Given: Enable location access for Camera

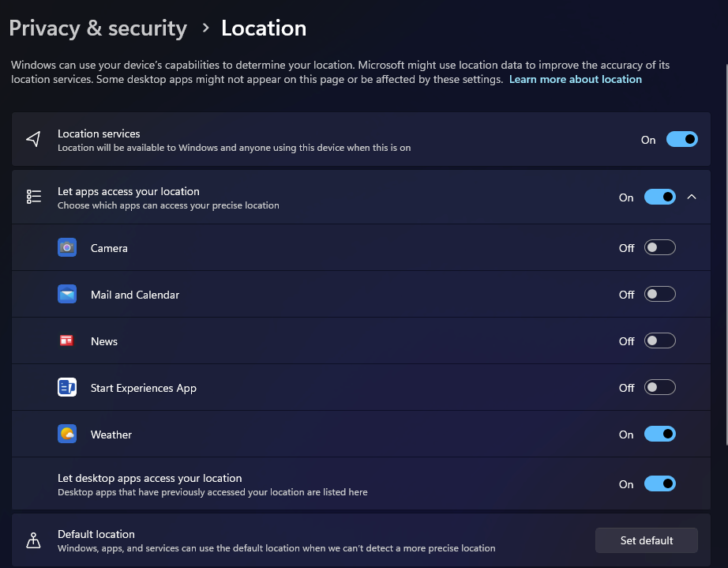Looking at the screenshot, I should coord(660,247).
